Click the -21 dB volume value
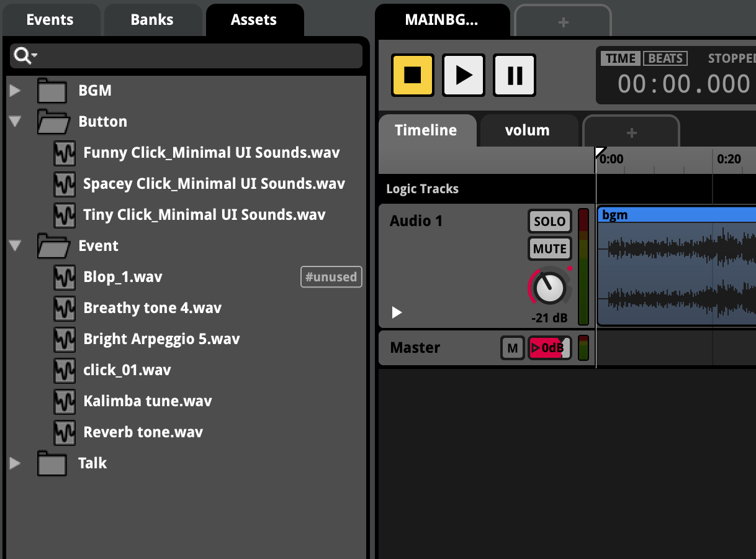The height and width of the screenshot is (559, 756). coord(549,318)
